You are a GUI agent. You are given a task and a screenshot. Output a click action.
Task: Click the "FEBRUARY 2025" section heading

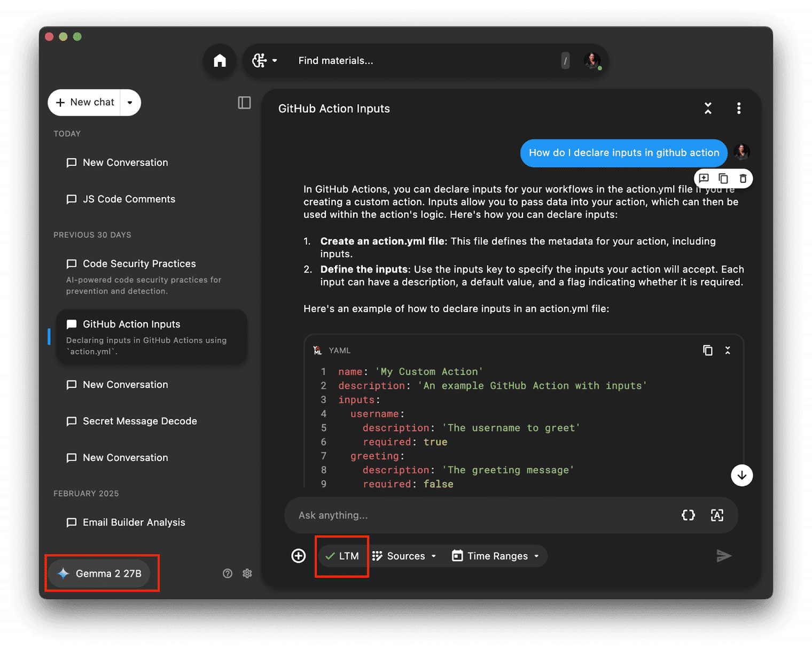click(86, 493)
